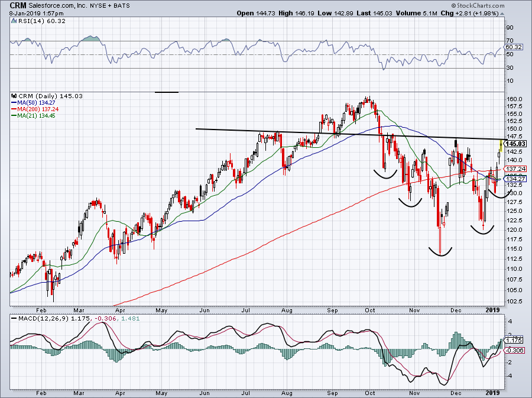Image resolution: width=532 pixels, height=398 pixels.
Task: Click the 30 level on the RSI axis
Action: [510, 67]
